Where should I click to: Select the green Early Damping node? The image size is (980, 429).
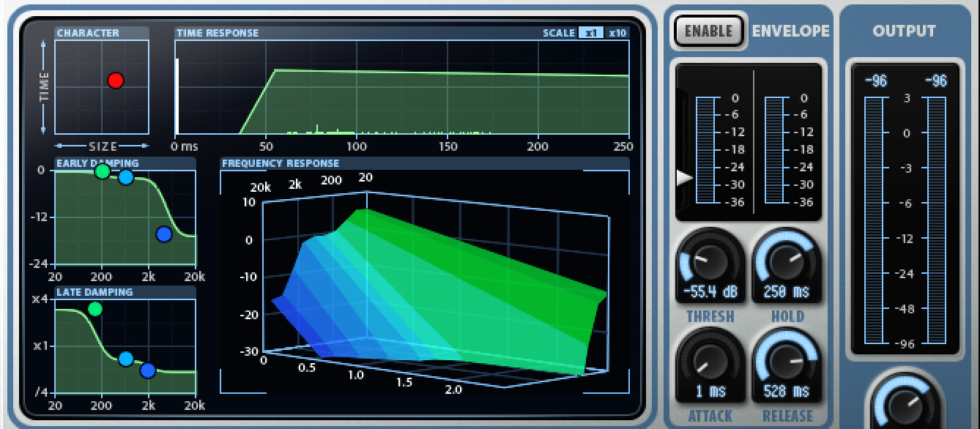tap(103, 171)
